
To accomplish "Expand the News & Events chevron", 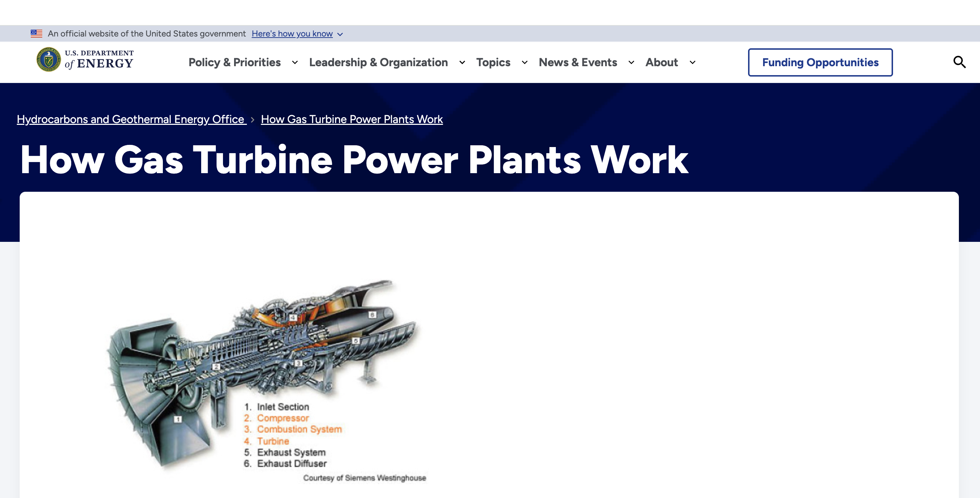I will click(x=631, y=62).
